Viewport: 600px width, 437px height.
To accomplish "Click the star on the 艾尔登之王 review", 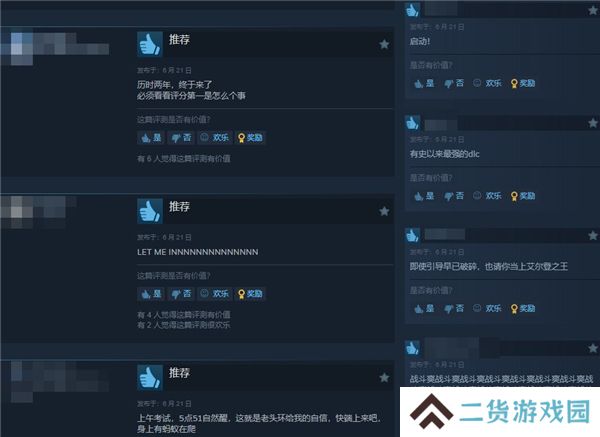I will point(593,235).
